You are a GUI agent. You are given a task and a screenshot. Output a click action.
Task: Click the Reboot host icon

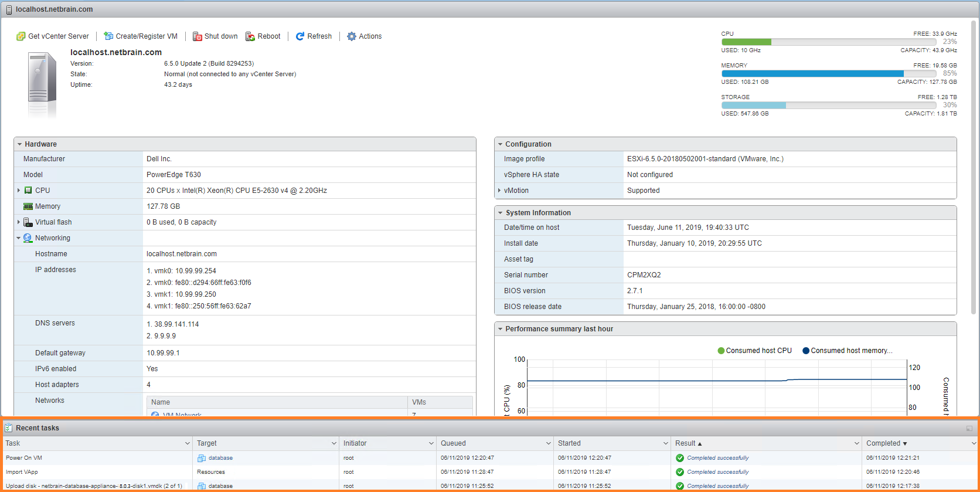click(250, 36)
